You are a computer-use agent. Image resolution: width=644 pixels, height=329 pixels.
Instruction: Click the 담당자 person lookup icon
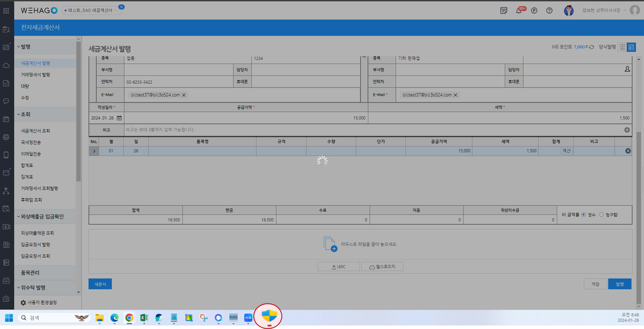pos(627,69)
